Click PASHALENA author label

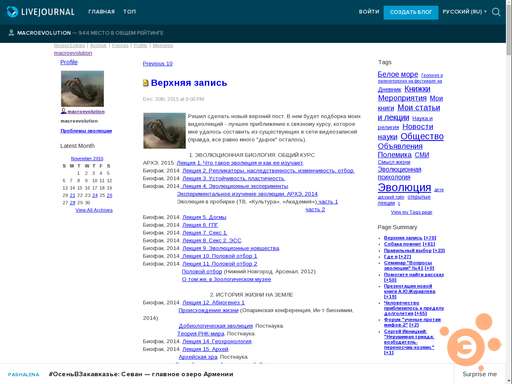click(23, 374)
